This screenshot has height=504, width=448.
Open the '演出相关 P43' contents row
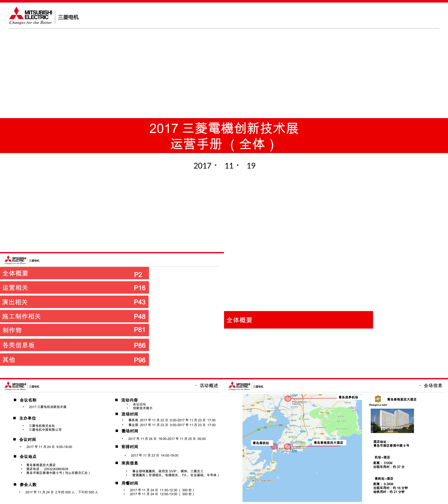pos(74,302)
